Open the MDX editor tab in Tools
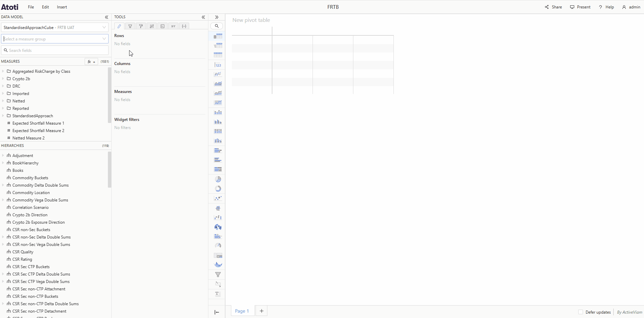This screenshot has width=644, height=318. coord(163,26)
